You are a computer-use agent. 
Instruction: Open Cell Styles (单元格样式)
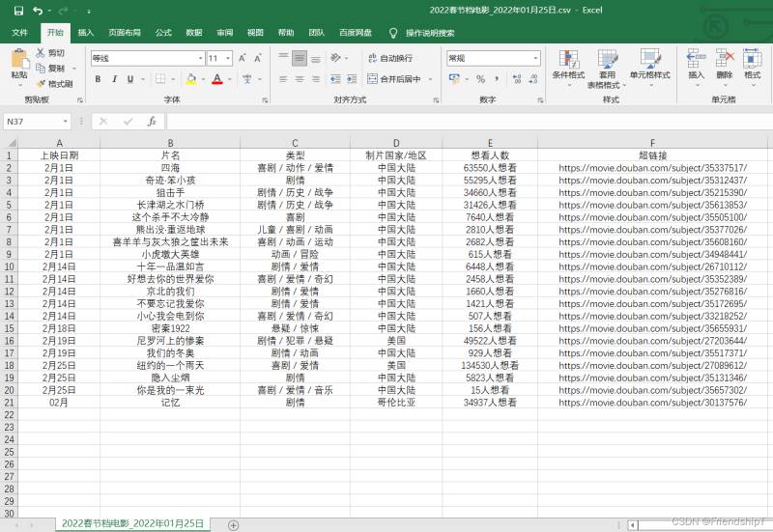[649, 68]
